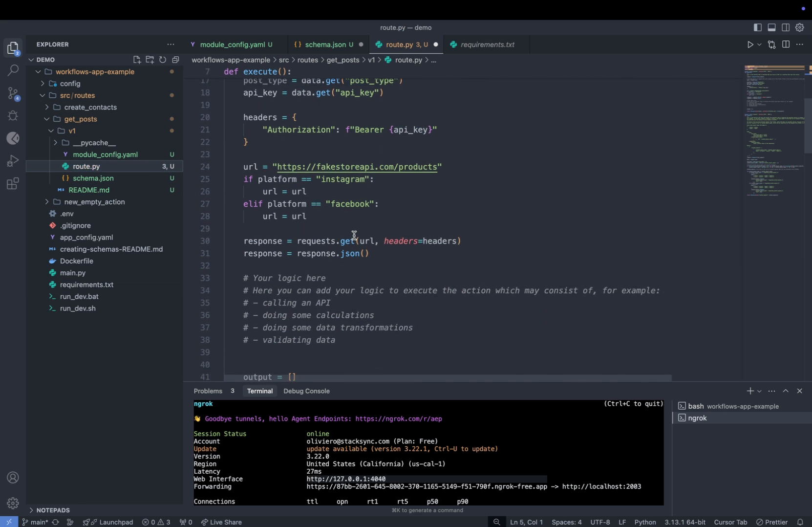The width and height of the screenshot is (812, 527).
Task: Click the editor horizontal scrollbar
Action: (x=447, y=378)
